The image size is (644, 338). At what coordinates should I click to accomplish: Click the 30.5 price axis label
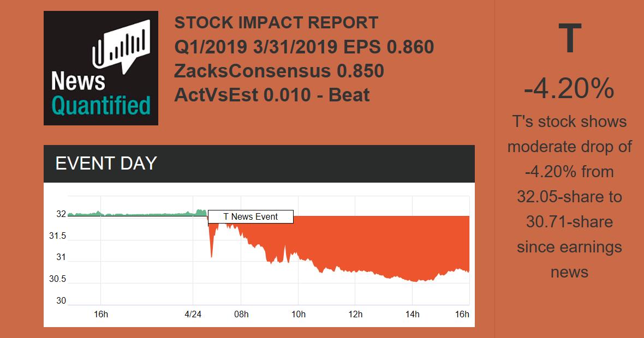click(57, 279)
